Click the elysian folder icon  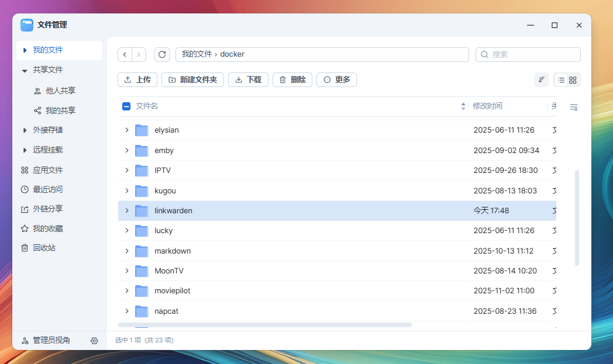click(142, 130)
